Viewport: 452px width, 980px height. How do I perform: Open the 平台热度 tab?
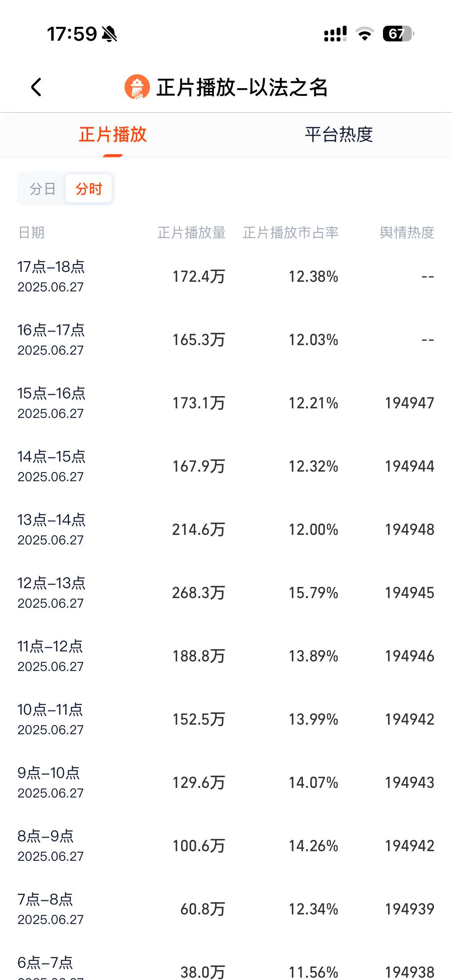point(339,135)
